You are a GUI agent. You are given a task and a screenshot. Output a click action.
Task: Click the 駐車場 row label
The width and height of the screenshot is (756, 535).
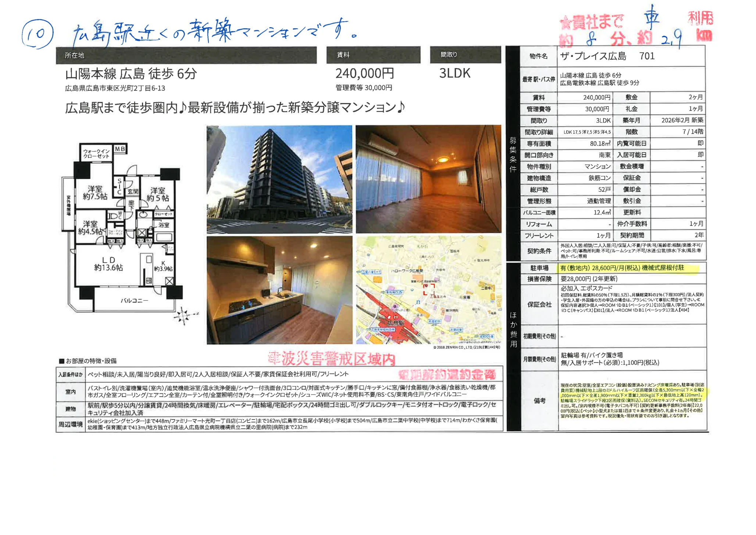pos(539,268)
